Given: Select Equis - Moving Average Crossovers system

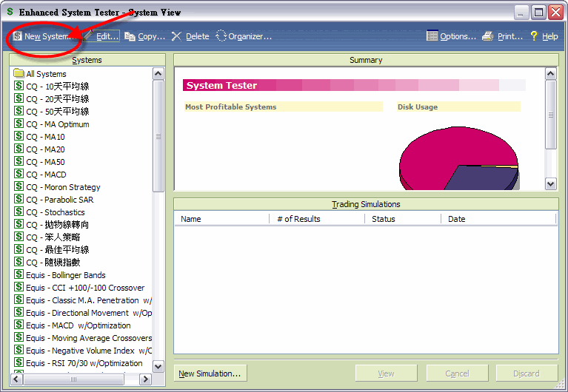Looking at the screenshot, I should tap(83, 338).
